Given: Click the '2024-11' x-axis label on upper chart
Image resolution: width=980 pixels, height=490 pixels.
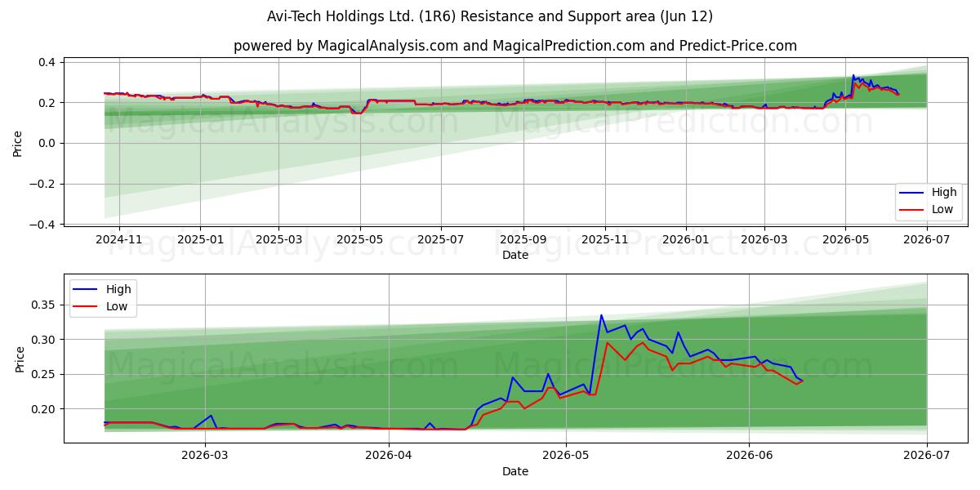Looking at the screenshot, I should point(119,239).
